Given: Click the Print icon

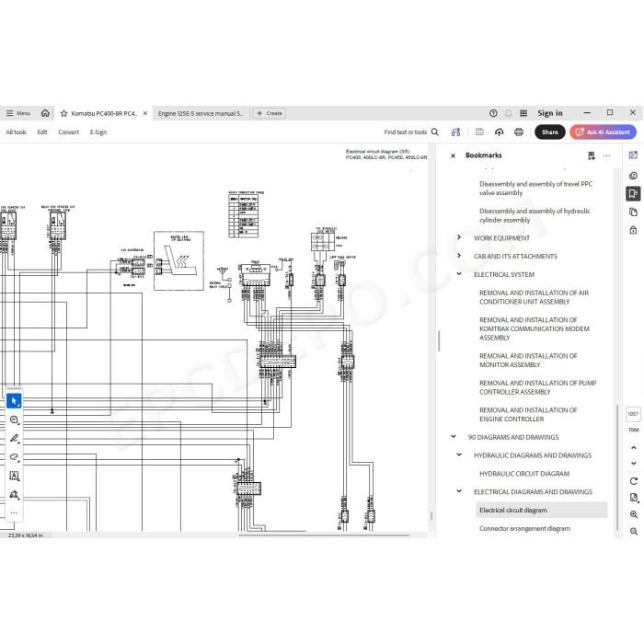Looking at the screenshot, I should (x=519, y=132).
